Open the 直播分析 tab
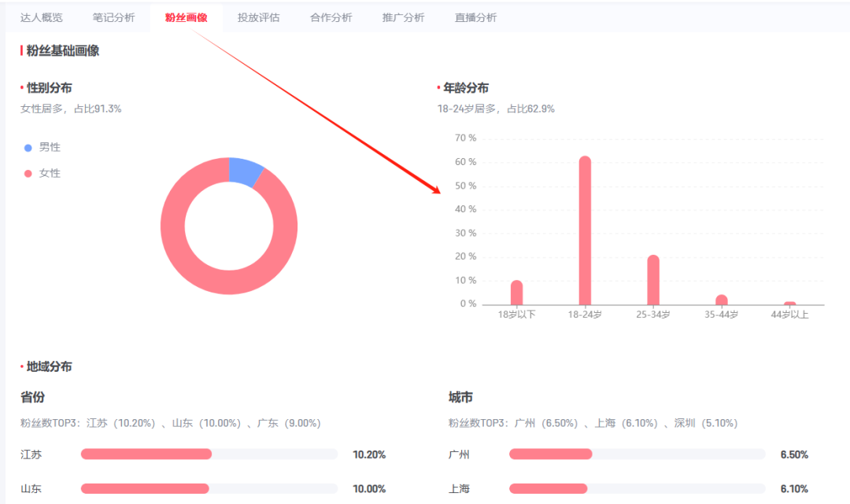The width and height of the screenshot is (850, 504). tap(474, 17)
